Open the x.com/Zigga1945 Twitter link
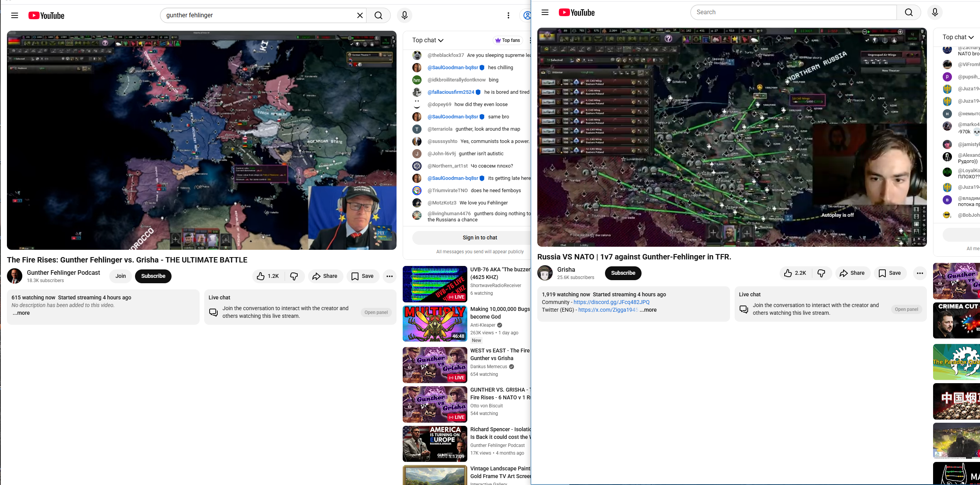Viewport: 980px width, 485px height. click(x=608, y=310)
